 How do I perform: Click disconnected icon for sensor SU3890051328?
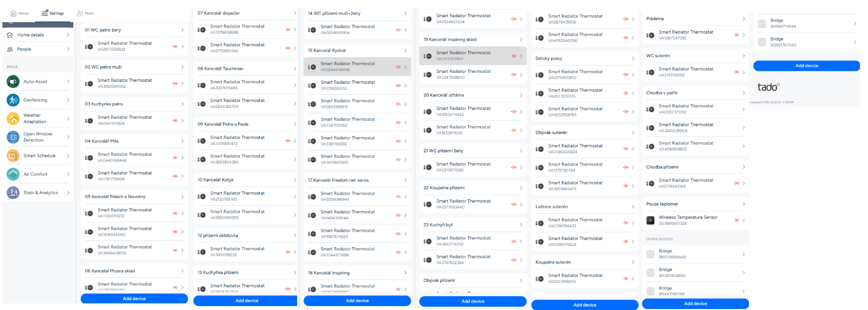[x=737, y=220]
